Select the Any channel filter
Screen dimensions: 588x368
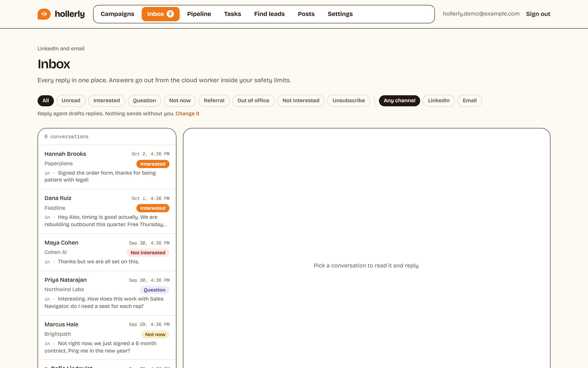[x=399, y=101]
